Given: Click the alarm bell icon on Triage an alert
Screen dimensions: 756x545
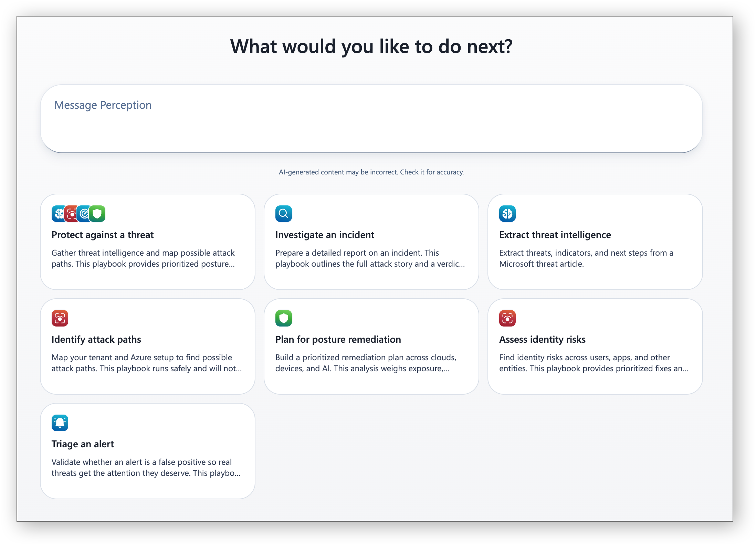Looking at the screenshot, I should pyautogui.click(x=60, y=423).
